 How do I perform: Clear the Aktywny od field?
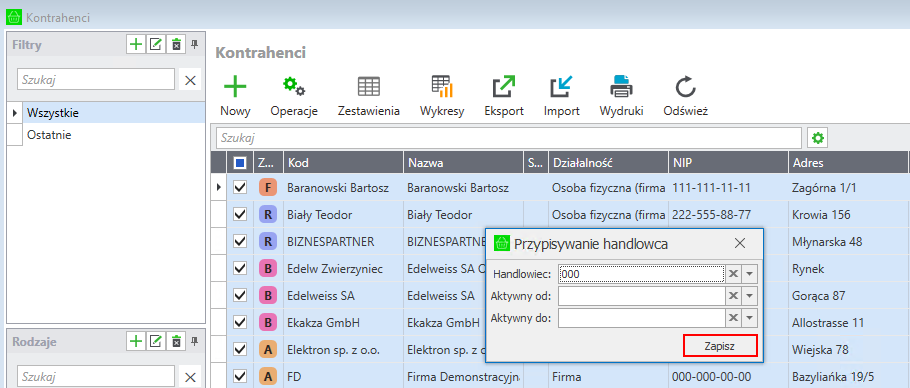tap(734, 296)
